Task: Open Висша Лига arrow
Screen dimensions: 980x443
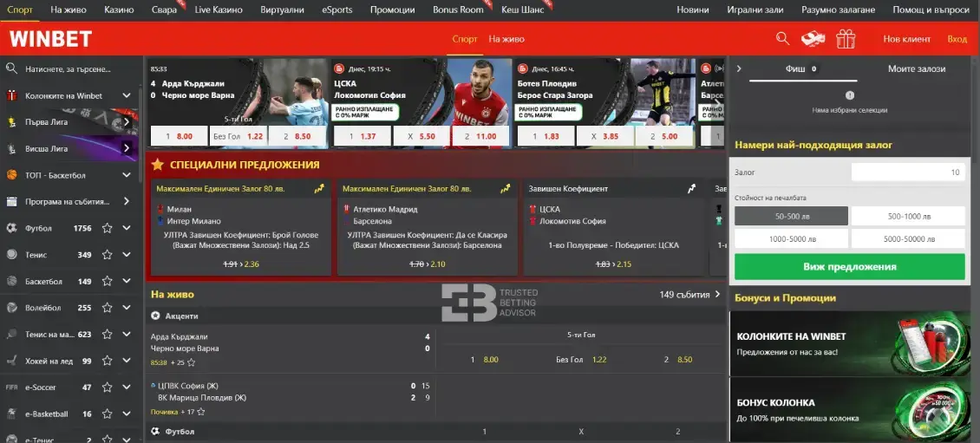Action: pyautogui.click(x=127, y=148)
